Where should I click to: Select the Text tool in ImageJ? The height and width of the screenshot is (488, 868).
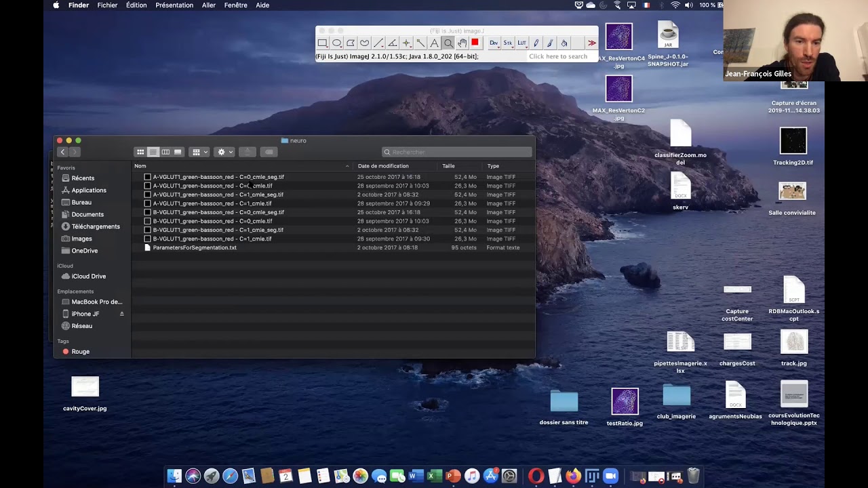click(x=434, y=43)
